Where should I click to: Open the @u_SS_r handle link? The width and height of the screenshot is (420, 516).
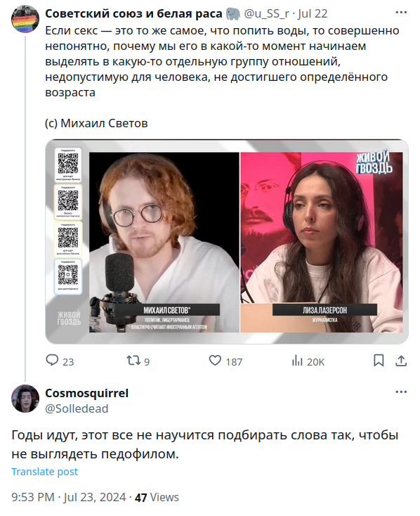point(267,13)
